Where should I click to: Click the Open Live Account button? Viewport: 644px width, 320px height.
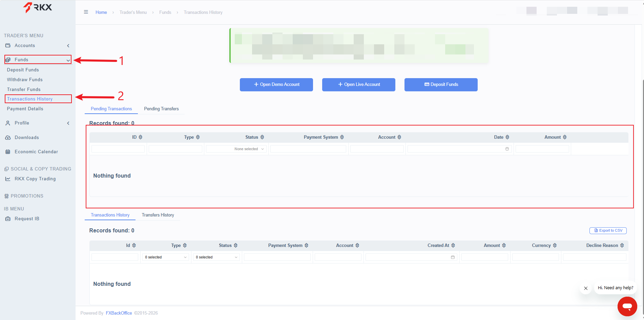coord(359,85)
